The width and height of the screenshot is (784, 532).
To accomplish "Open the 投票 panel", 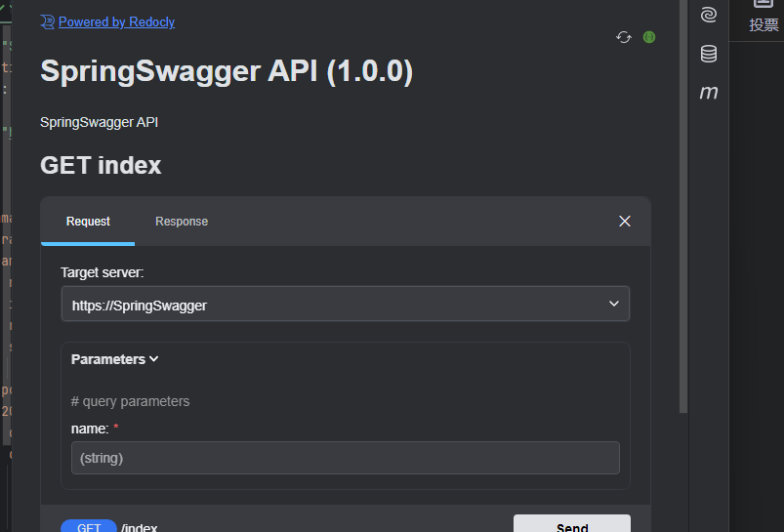I will pos(763,17).
